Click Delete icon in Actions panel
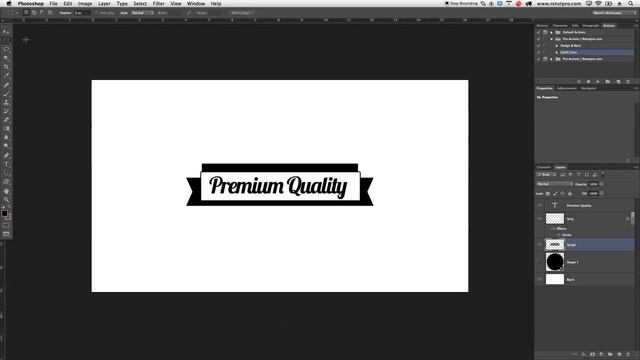Screen dimensions: 640x360 click(x=628, y=82)
